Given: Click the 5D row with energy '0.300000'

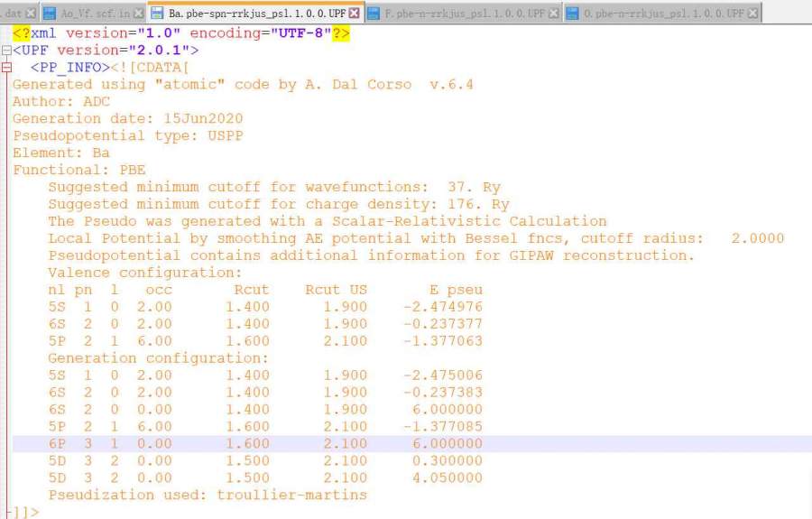Looking at the screenshot, I should click(265, 460).
